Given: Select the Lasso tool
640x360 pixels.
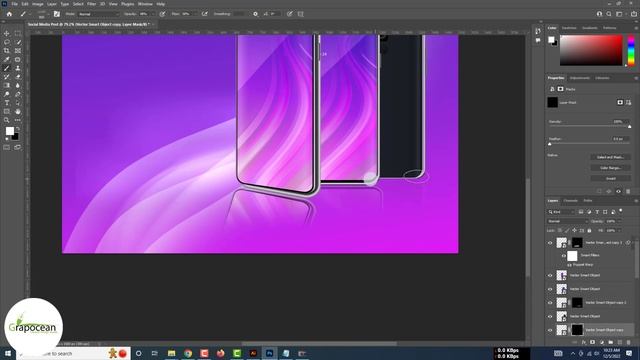Looking at the screenshot, I should 7,42.
